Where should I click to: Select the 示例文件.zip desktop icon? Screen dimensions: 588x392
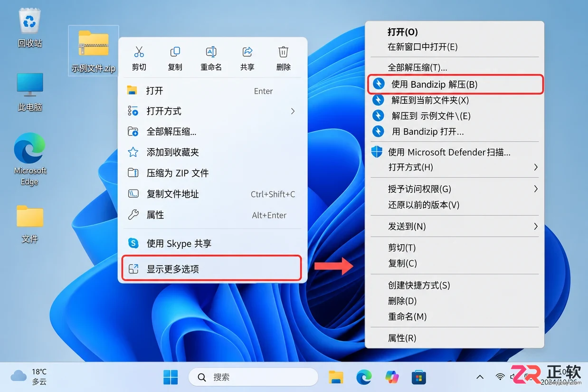(x=94, y=50)
